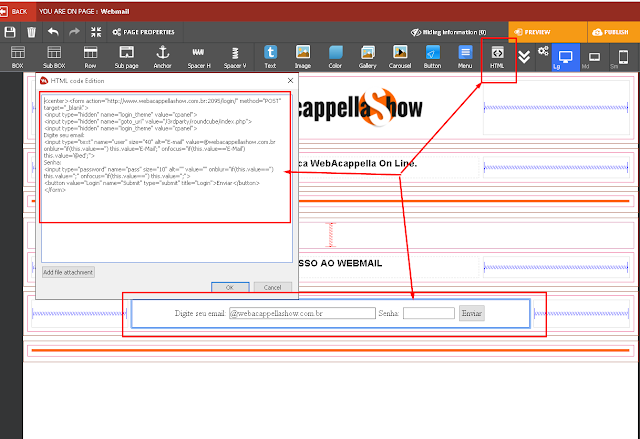The width and height of the screenshot is (640, 439).
Task: Click the collapse arrows icon
Action: tap(96, 32)
